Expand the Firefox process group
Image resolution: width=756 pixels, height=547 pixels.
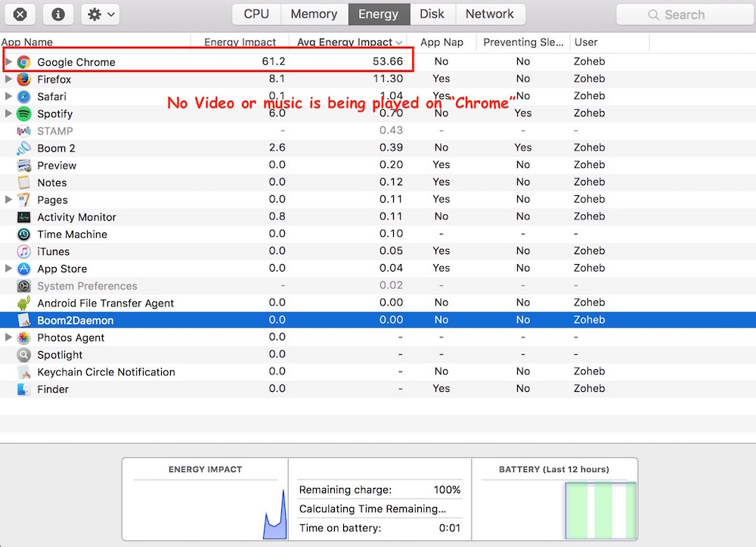pyautogui.click(x=8, y=79)
